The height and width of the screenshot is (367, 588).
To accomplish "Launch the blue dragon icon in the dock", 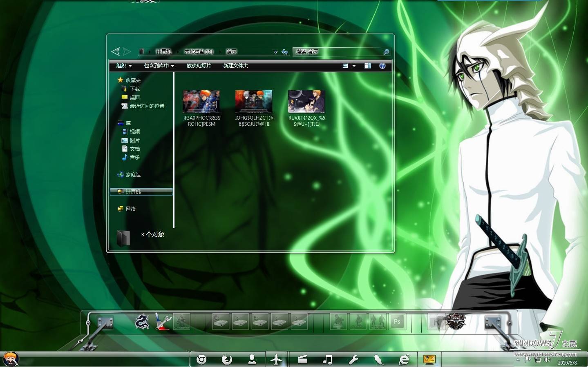I will tap(142, 322).
